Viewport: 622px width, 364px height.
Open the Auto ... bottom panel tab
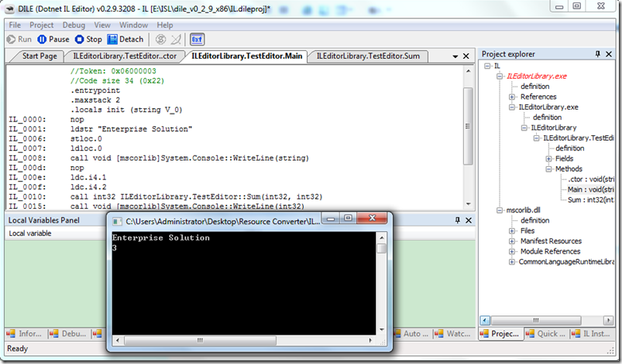[412, 334]
